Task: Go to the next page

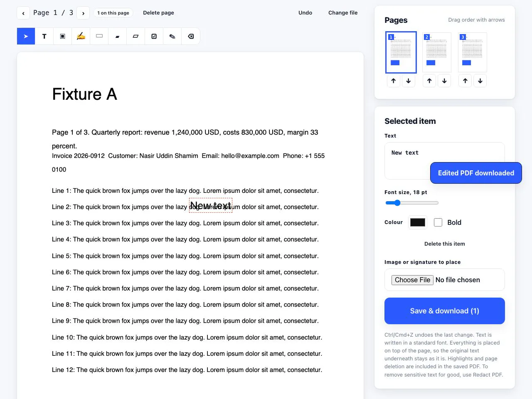Action: (x=83, y=13)
